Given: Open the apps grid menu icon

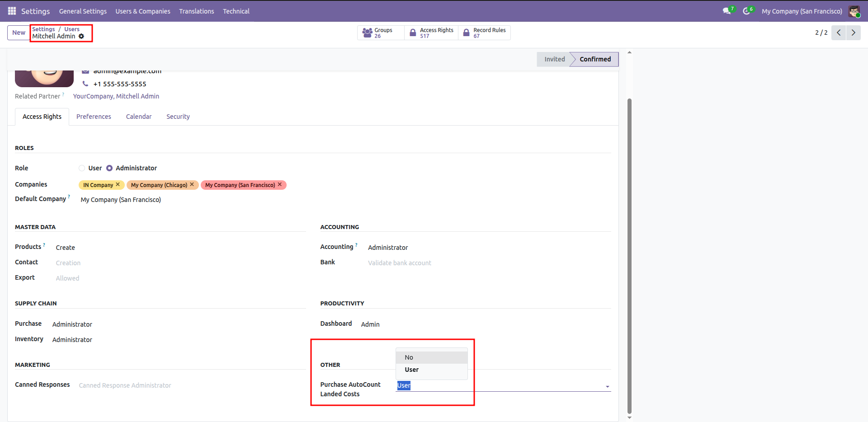Looking at the screenshot, I should [12, 11].
